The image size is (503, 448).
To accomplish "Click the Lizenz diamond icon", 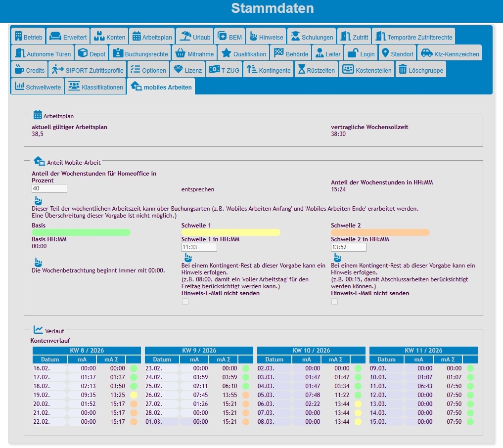I will 178,69.
